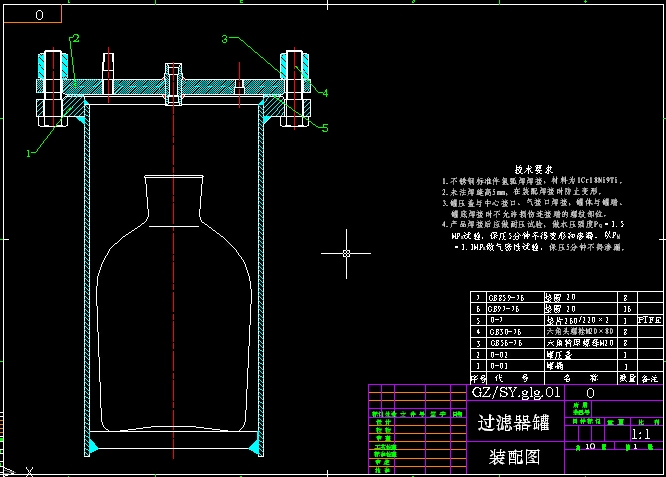Image resolution: width=666 pixels, height=477 pixels.
Task: Select the total sheets value '10' in title block
Action: point(590,446)
